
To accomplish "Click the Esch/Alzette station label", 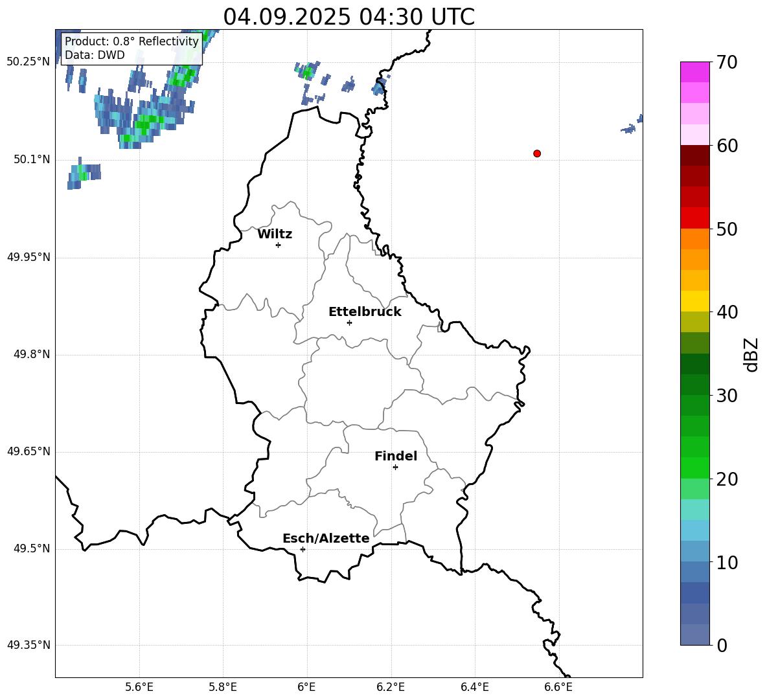I will coord(326,538).
